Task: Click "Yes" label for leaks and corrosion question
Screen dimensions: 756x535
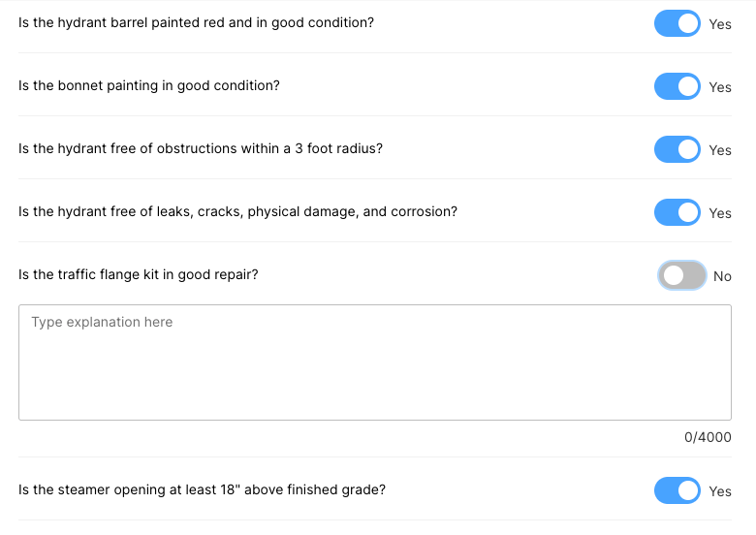Action: (720, 213)
